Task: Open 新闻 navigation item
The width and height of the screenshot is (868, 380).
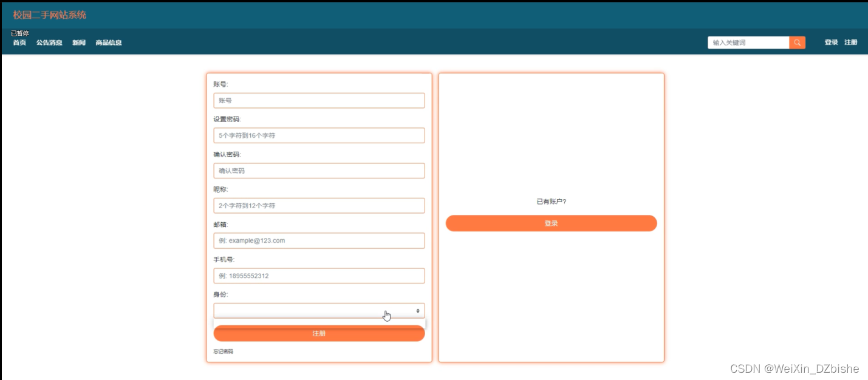Action: 79,42
